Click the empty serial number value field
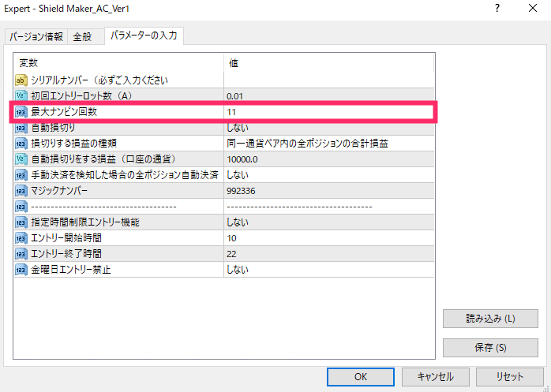Viewport: 551px width, 392px height. (x=329, y=80)
